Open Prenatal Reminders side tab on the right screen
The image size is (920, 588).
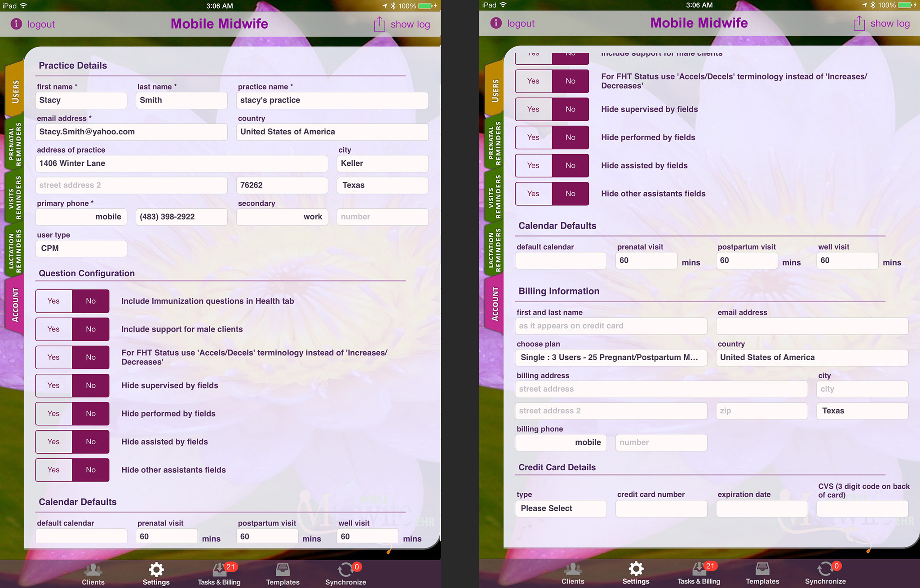(x=495, y=144)
